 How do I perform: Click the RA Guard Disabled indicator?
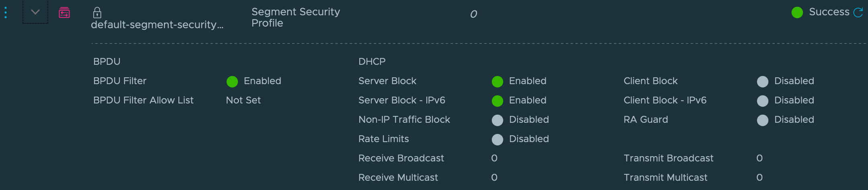[x=763, y=120]
